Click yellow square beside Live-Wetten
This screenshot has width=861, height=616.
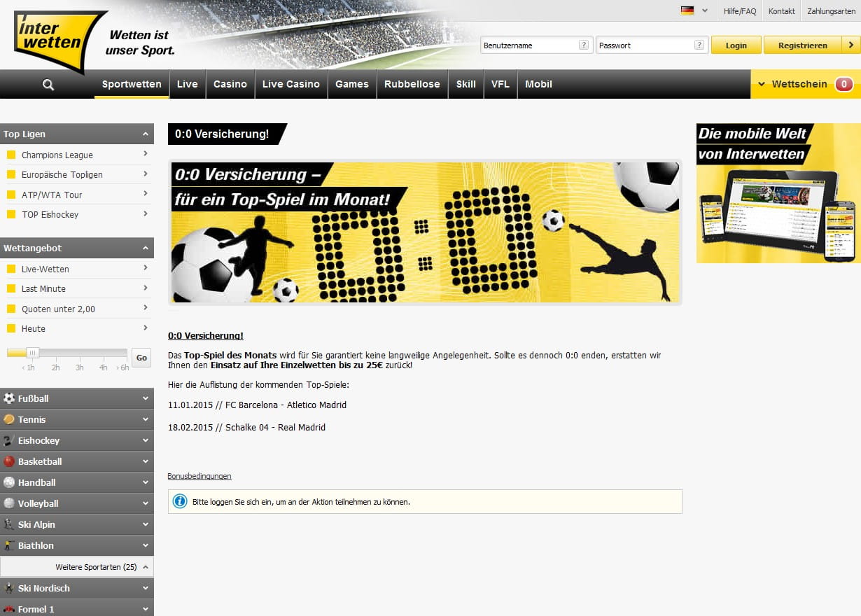point(11,269)
